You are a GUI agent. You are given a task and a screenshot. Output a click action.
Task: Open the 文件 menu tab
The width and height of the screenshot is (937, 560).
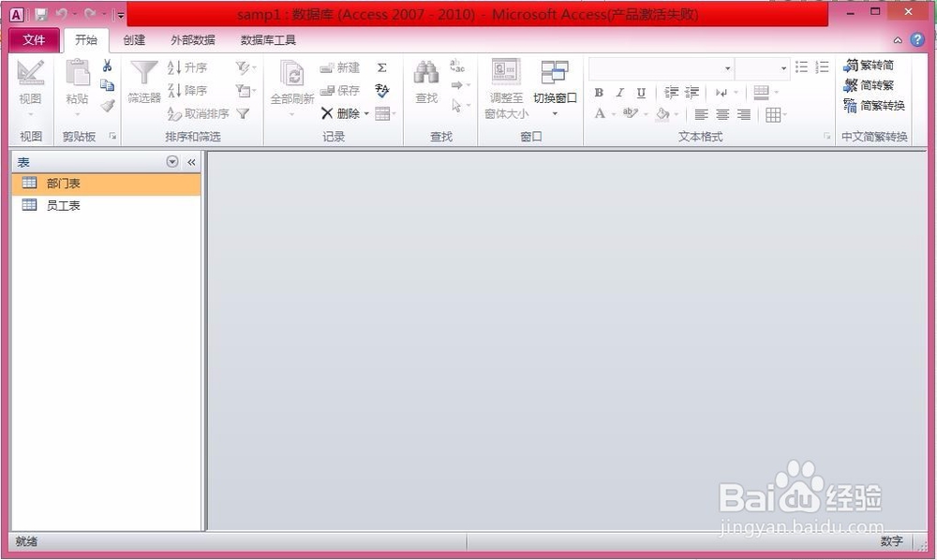point(34,40)
